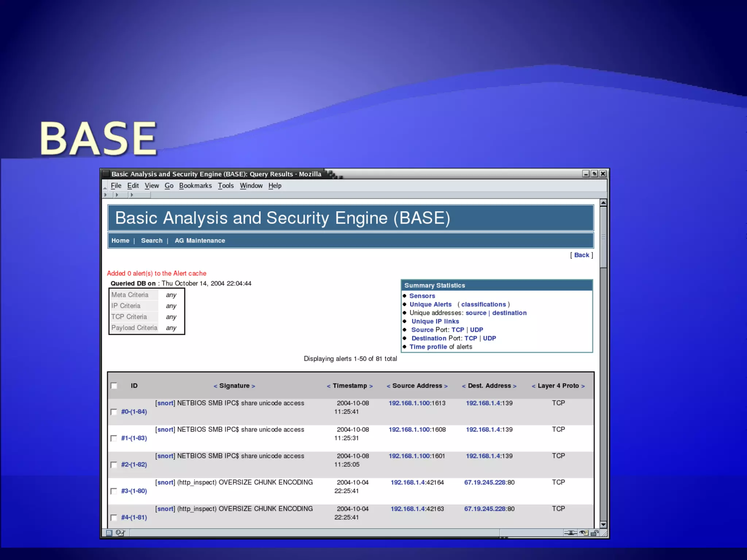Sort ascending by Timestamp using left arrow
Viewport: 747px width, 560px height.
click(328, 386)
